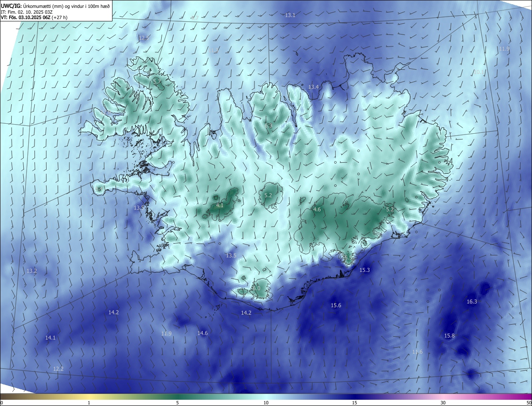This screenshot has height=406, width=532.
Task: Click the colour scale tick labelled 5
Action: click(x=177, y=403)
